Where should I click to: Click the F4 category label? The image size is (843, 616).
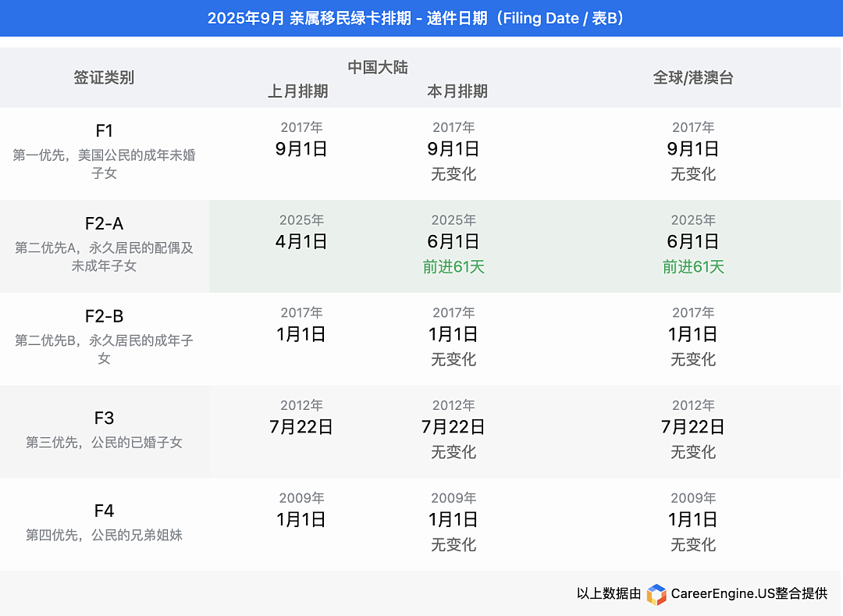(x=105, y=511)
